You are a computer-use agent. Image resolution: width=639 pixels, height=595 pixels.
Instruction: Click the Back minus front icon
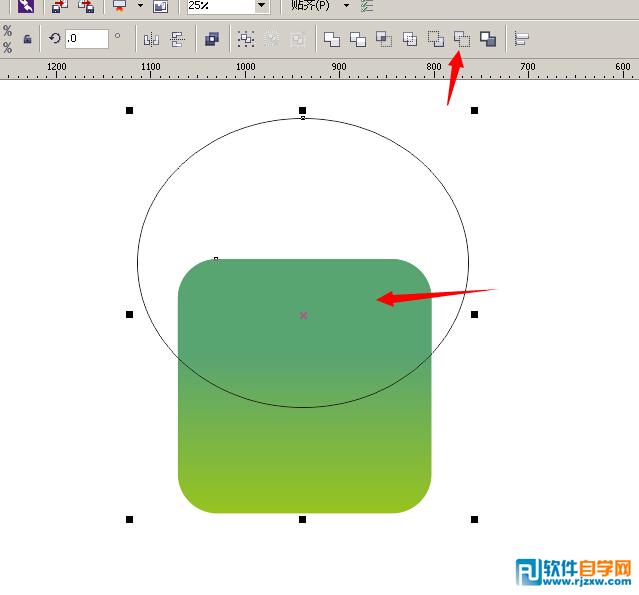462,39
